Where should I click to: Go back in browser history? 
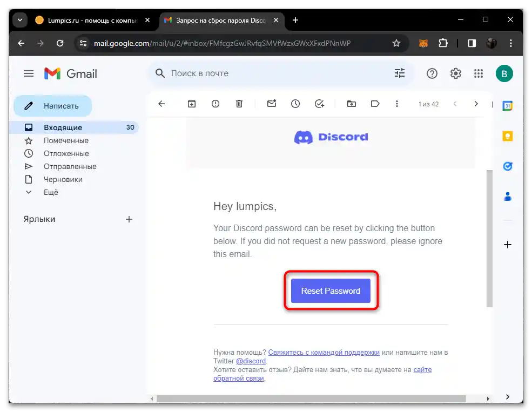coord(21,43)
